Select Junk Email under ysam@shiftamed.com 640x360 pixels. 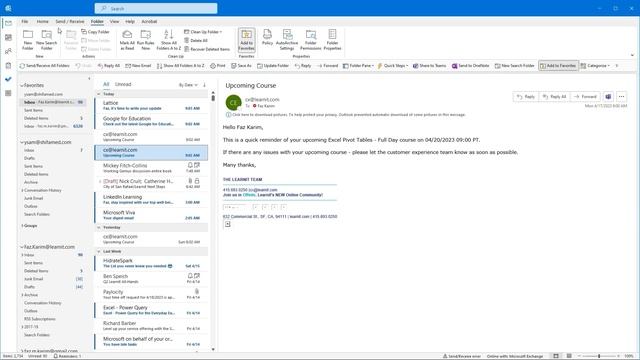33,198
